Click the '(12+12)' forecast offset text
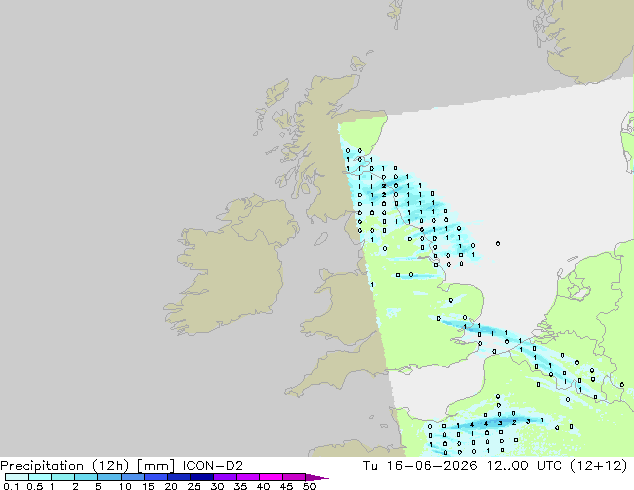This screenshot has width=634, height=490. [x=598, y=466]
